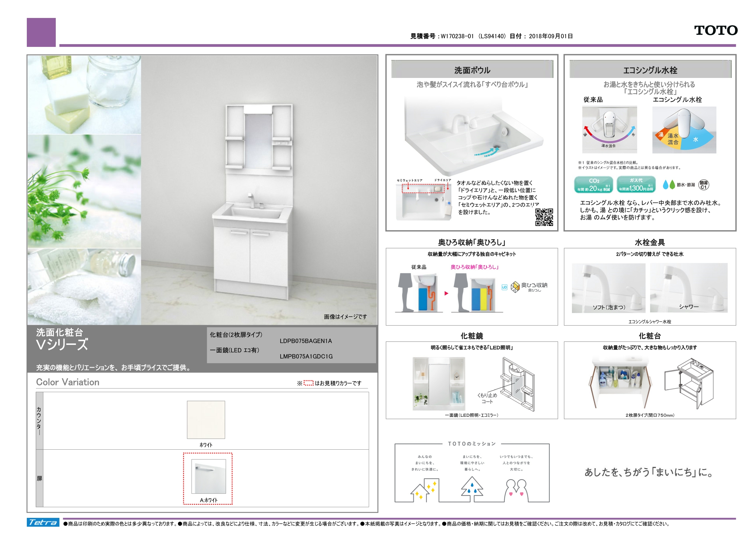Click the QR code in the washbowl panel
The height and width of the screenshot is (534, 756).
544,217
